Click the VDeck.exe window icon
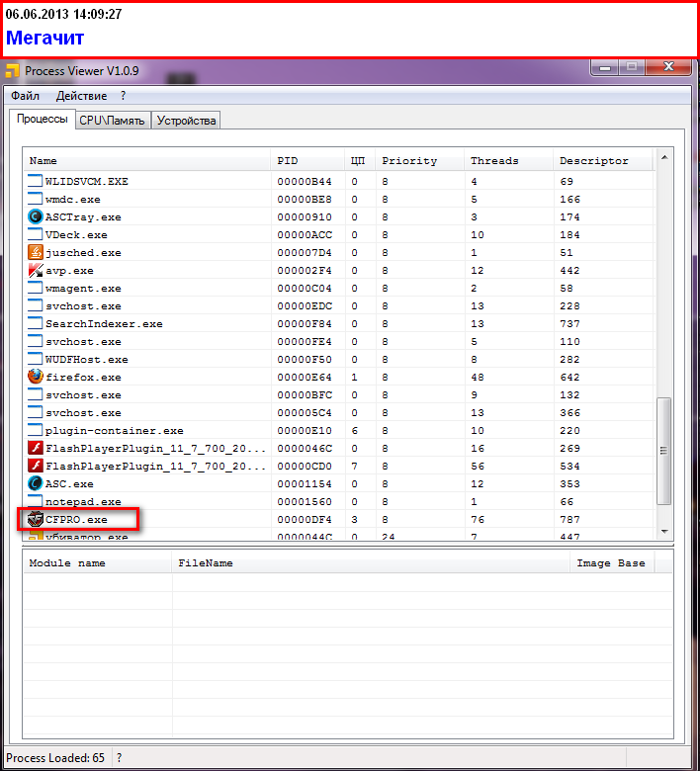The image size is (700, 771). [x=35, y=234]
